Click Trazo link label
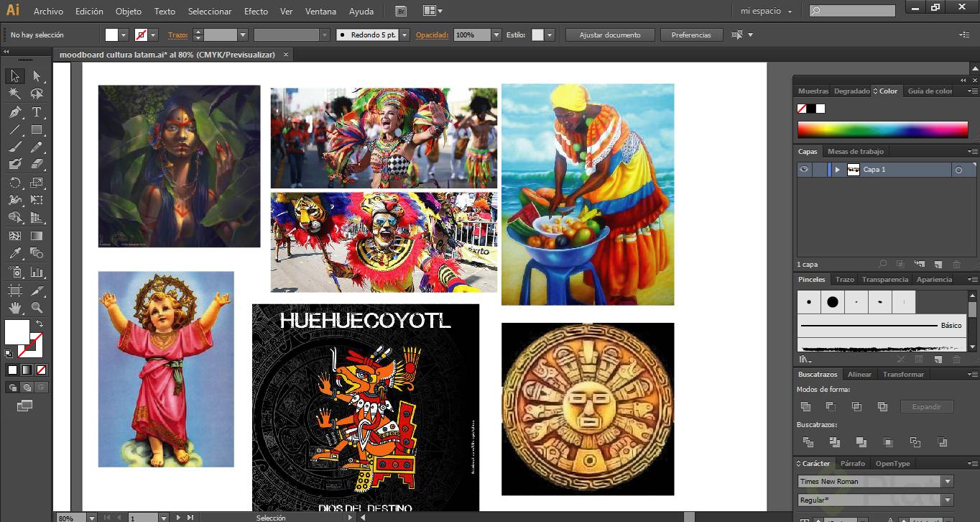980x522 pixels. pos(177,35)
